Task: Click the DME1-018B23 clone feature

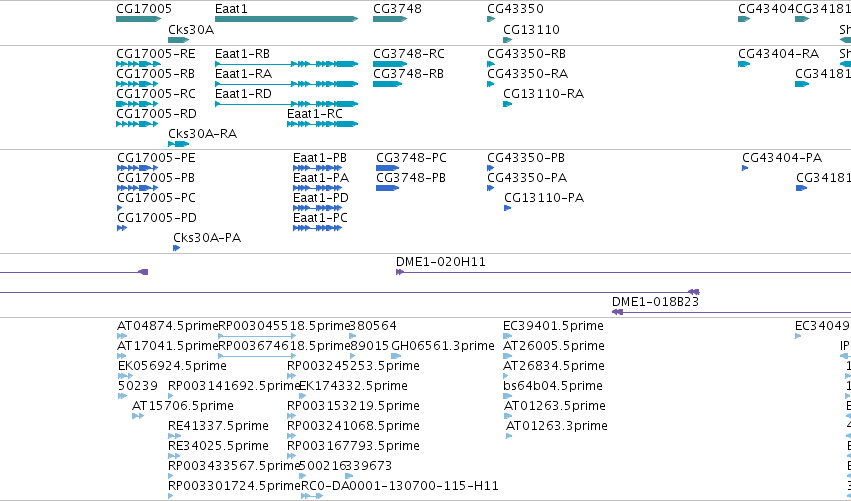Action: [731, 312]
